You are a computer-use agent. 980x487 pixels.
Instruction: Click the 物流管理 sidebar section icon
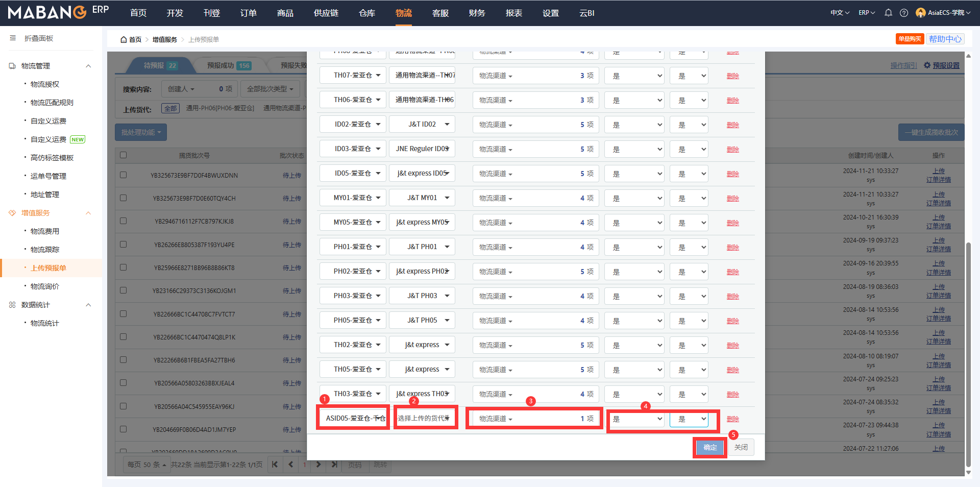(12, 66)
